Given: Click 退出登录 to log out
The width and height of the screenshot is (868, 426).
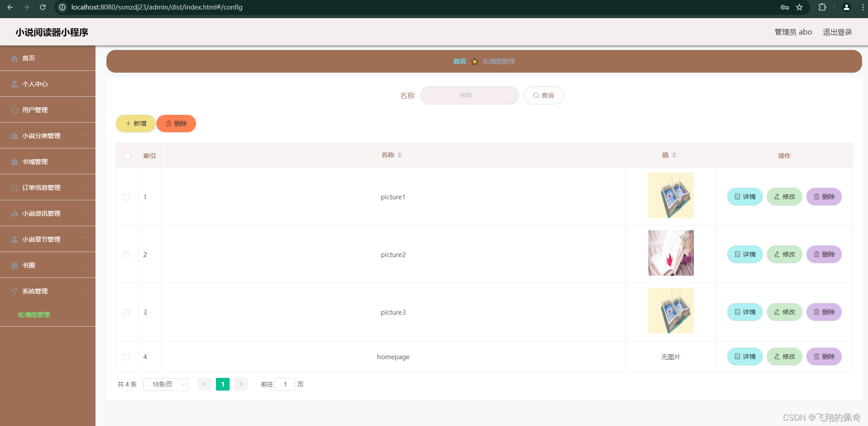Looking at the screenshot, I should point(838,32).
